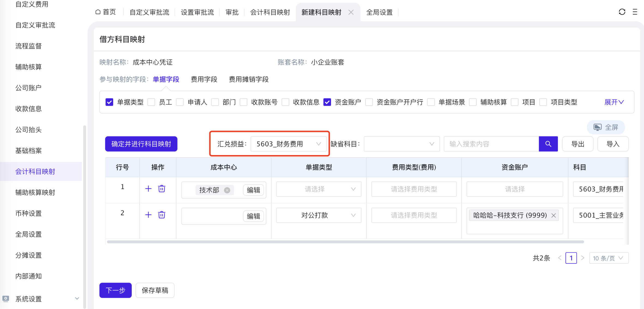Switch to the 费用字段 tab
The width and height of the screenshot is (644, 309).
[x=204, y=79]
